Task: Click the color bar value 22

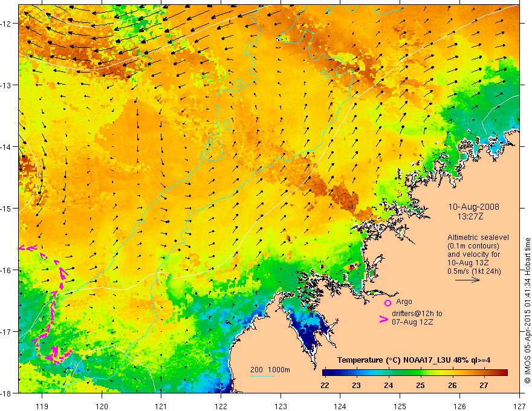Action: point(325,385)
